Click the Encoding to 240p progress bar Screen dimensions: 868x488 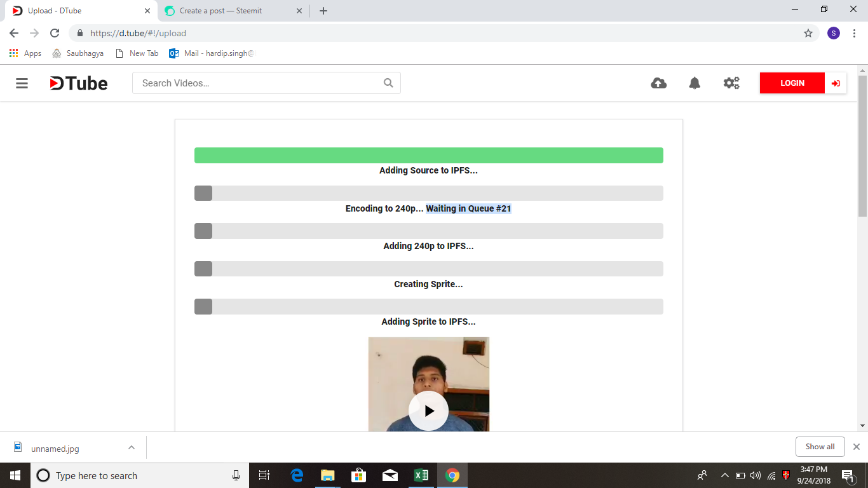click(429, 193)
